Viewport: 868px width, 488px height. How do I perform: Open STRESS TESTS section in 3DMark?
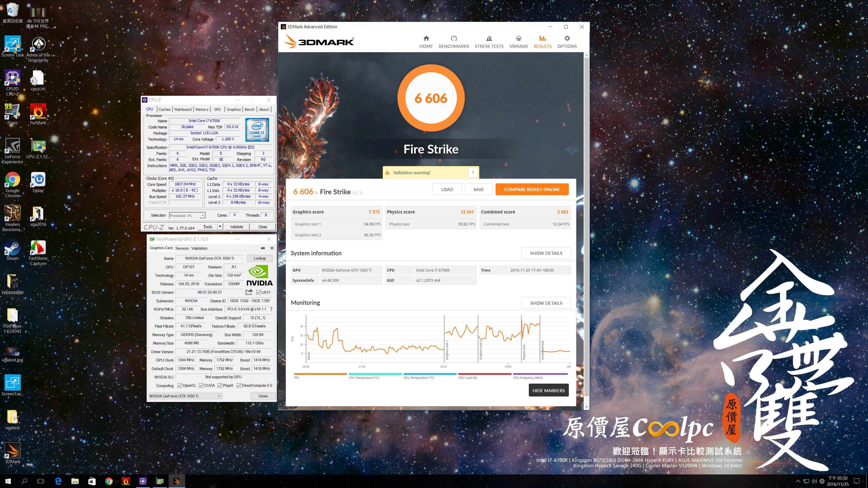(x=489, y=42)
